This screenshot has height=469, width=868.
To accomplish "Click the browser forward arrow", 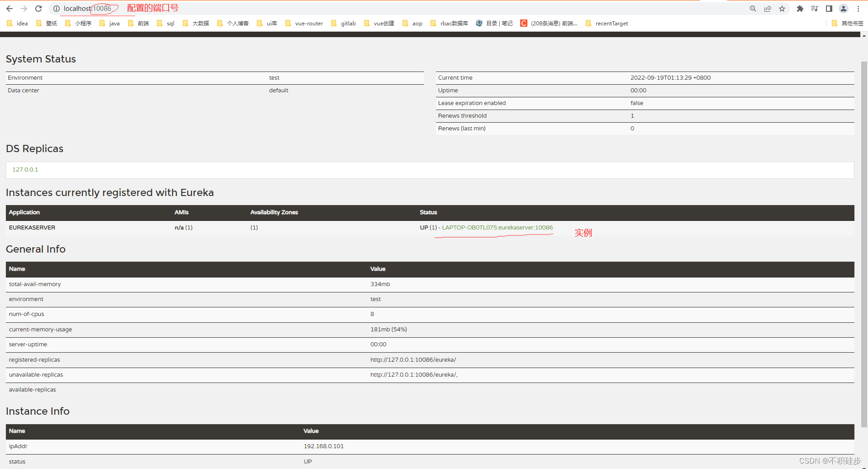I will (x=24, y=9).
